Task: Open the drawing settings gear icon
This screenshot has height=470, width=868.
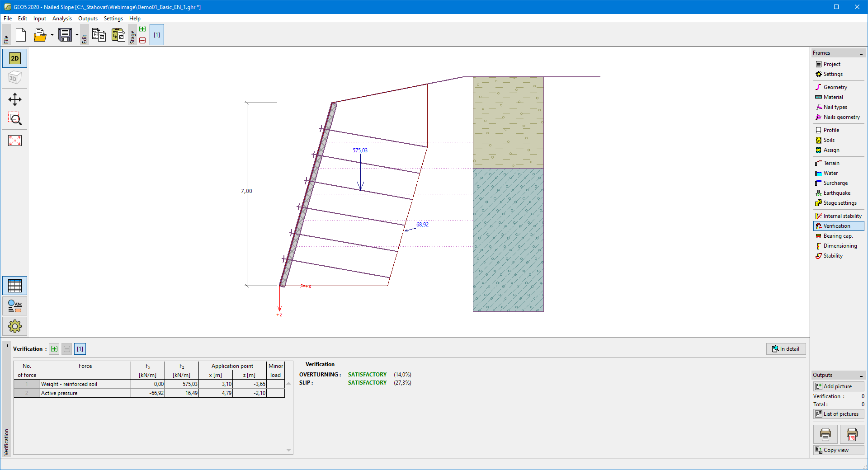Action: (x=15, y=326)
